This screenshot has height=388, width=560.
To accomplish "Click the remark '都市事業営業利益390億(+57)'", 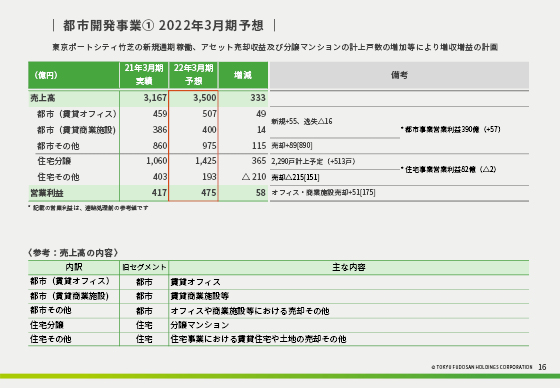I will pyautogui.click(x=451, y=129).
